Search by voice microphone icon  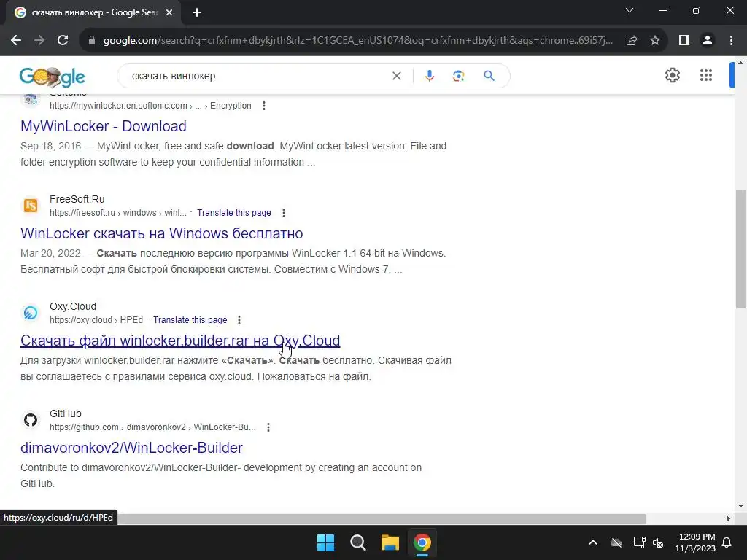coord(429,76)
